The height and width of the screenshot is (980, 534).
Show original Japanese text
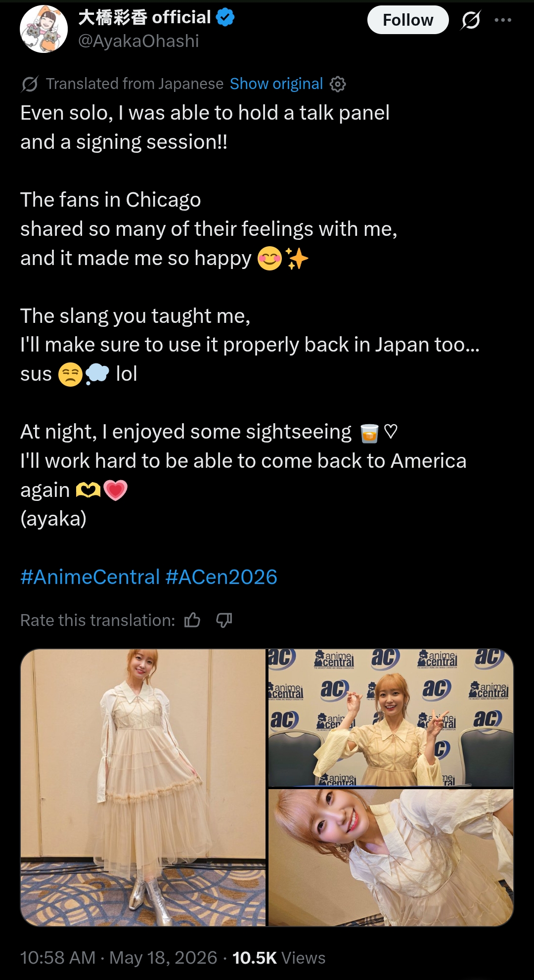coord(276,84)
